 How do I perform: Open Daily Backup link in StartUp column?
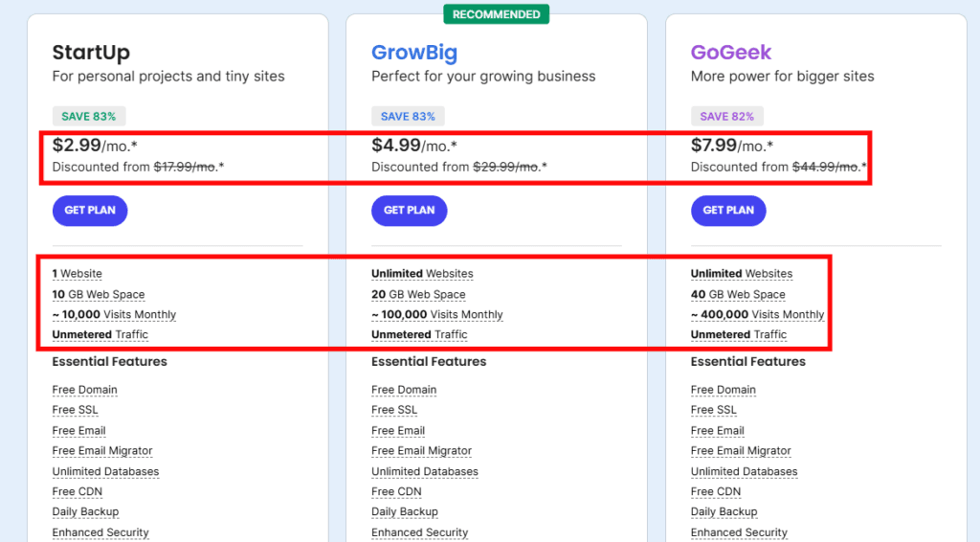85,512
